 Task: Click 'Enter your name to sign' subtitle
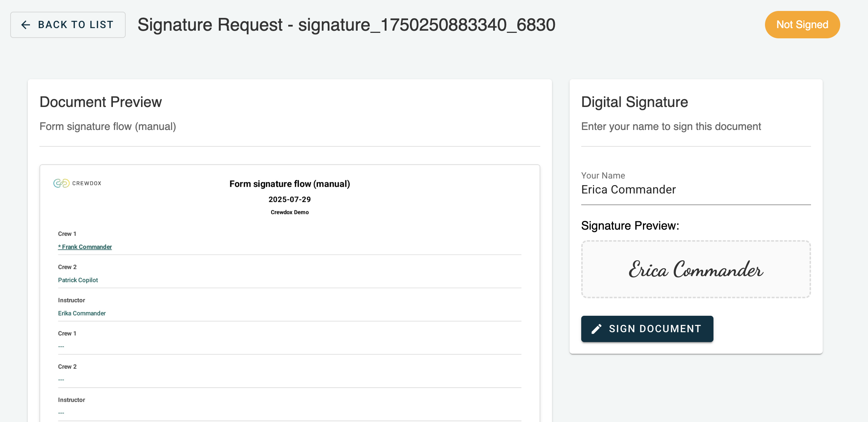[x=671, y=127]
